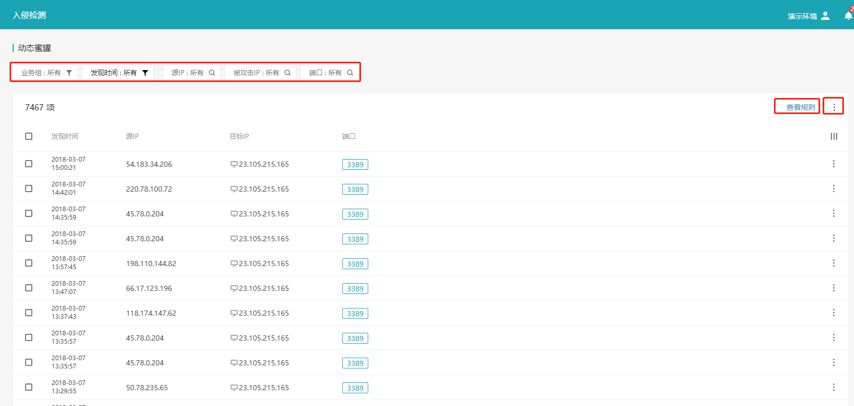Viewport: 854px width, 406px height.
Task: Click the search icon in 被攻击IP filter
Action: pos(288,73)
